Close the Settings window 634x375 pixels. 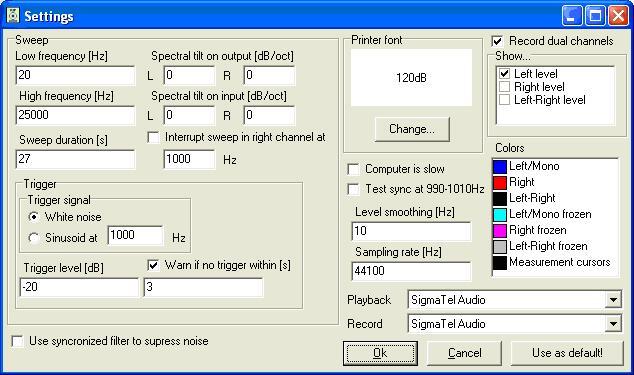click(618, 16)
